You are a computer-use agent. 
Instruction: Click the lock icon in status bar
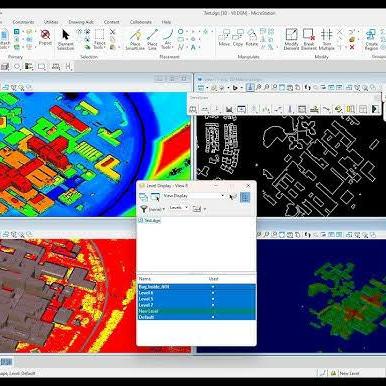tap(333, 373)
